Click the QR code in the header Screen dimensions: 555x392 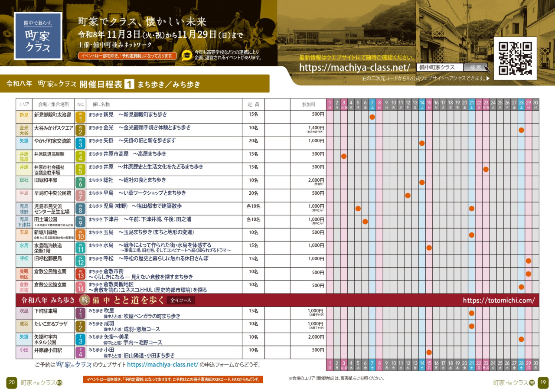pos(515,58)
